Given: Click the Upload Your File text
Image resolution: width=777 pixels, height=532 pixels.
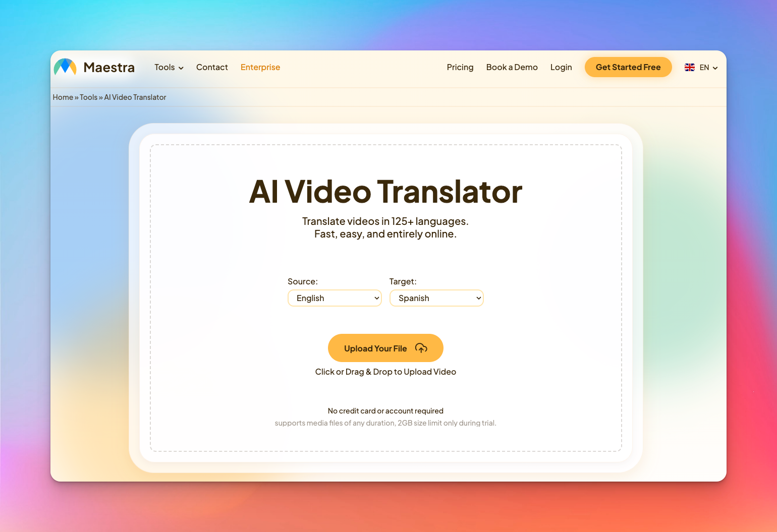Looking at the screenshot, I should [x=375, y=348].
